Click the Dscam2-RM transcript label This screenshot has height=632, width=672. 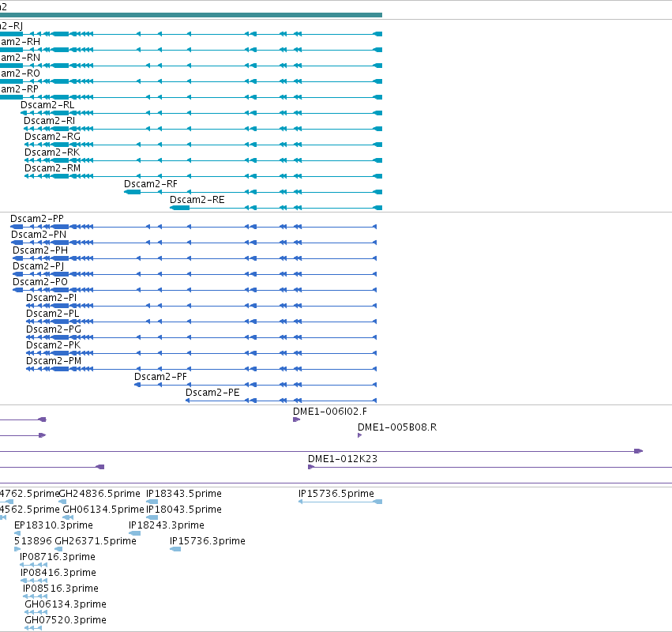52,168
